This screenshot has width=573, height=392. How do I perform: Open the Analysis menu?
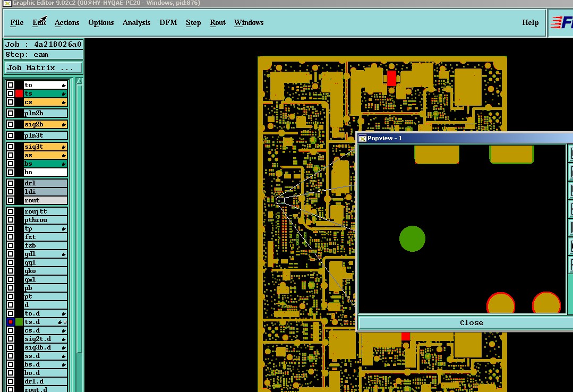136,23
